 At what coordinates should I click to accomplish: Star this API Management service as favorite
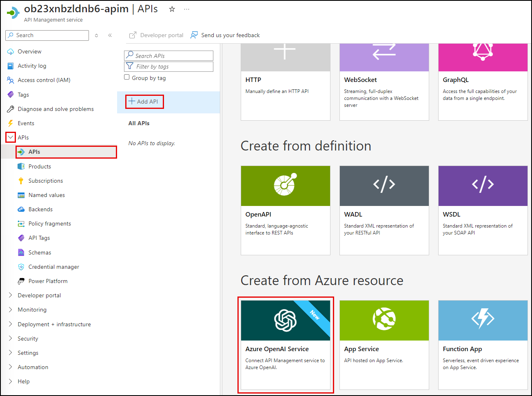pos(172,9)
